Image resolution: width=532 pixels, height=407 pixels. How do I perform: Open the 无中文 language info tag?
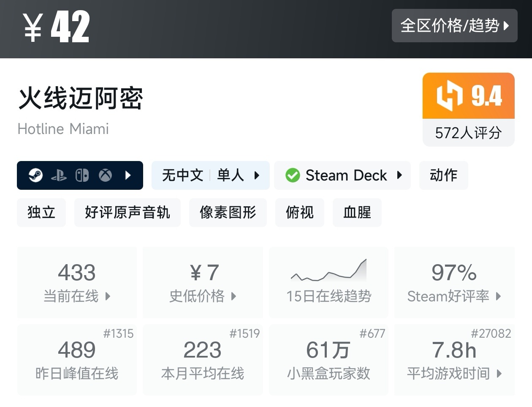point(182,175)
